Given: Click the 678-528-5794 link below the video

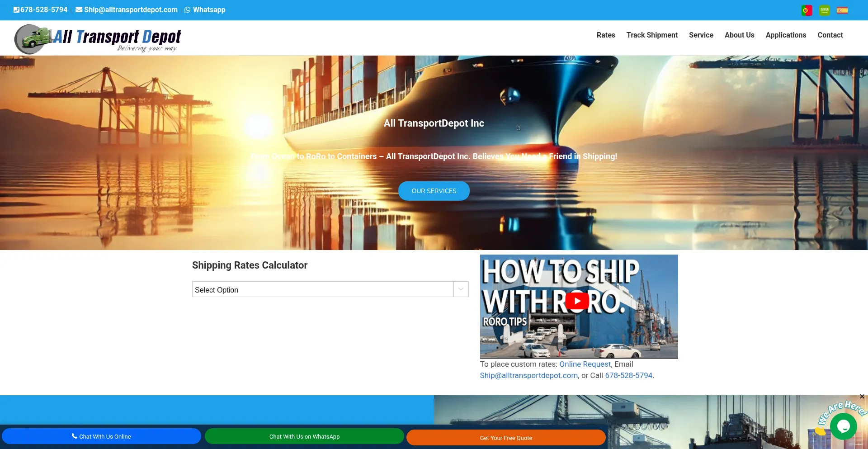Looking at the screenshot, I should click(x=629, y=375).
